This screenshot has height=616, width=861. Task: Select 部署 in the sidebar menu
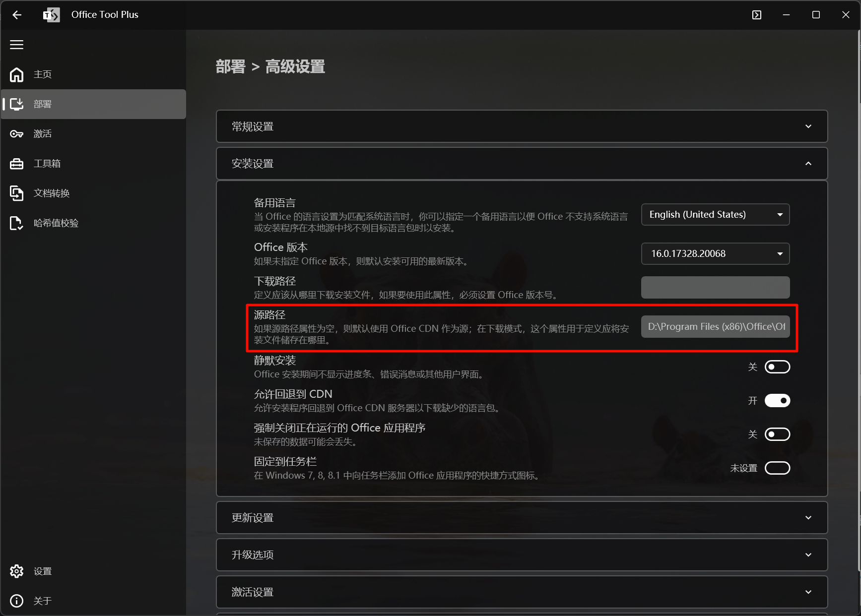click(x=93, y=104)
